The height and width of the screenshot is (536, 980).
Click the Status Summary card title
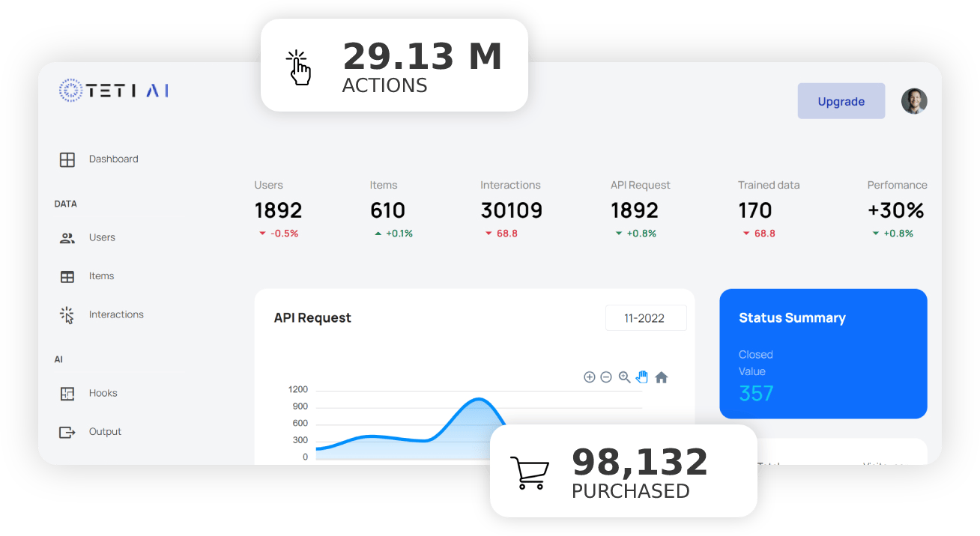coord(792,318)
